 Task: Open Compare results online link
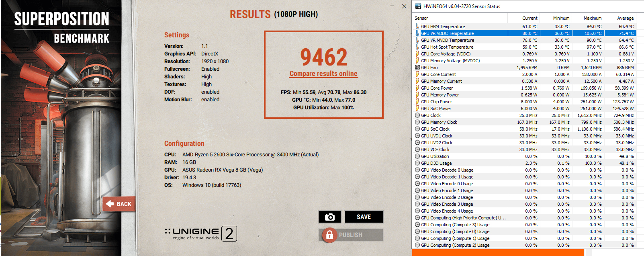tap(323, 74)
